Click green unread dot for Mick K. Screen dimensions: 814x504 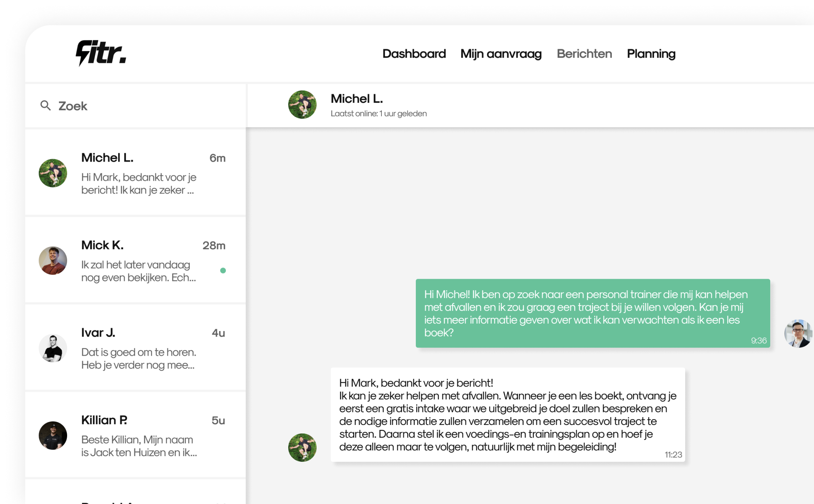click(x=223, y=270)
